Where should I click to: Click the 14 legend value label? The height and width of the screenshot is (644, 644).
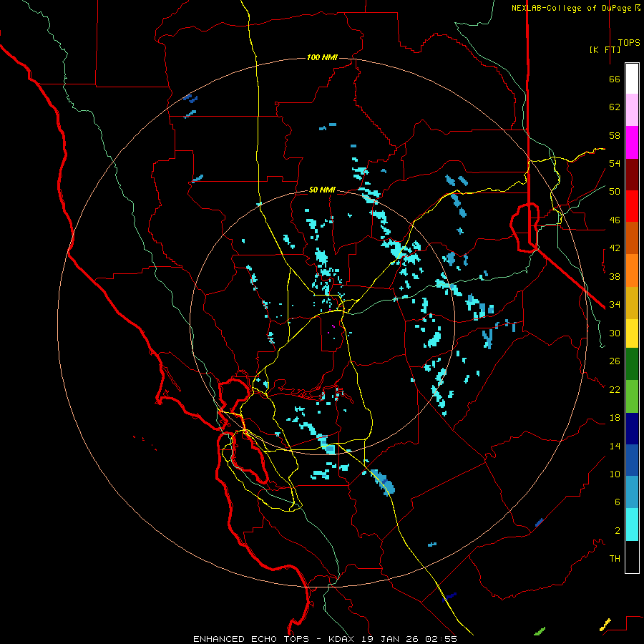[615, 446]
